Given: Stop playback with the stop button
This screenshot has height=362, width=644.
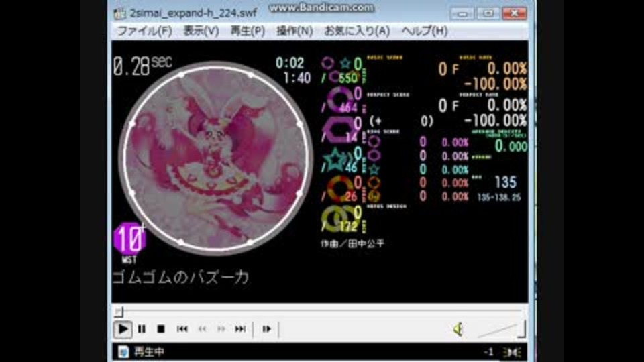Looking at the screenshot, I should click(161, 329).
